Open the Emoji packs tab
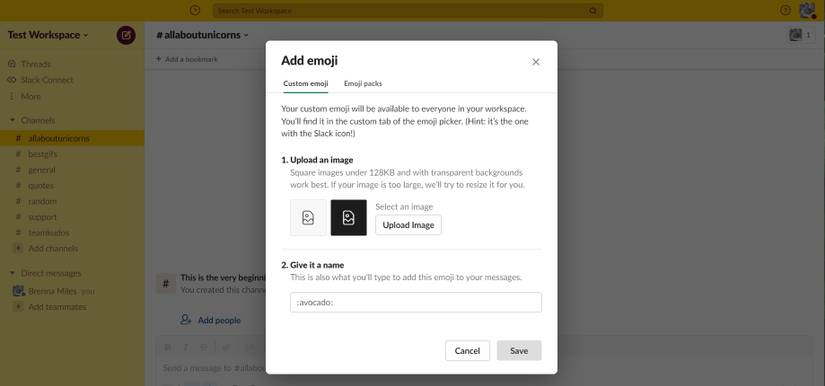825x386 pixels. point(363,84)
